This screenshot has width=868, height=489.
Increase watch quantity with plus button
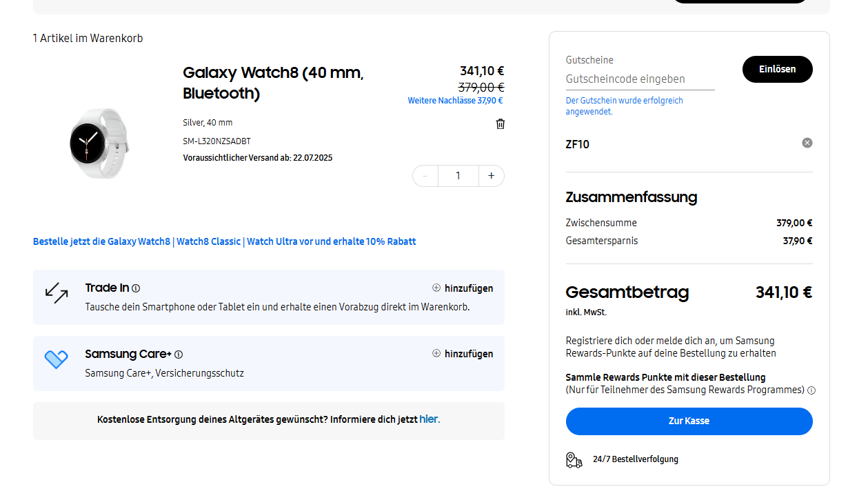click(491, 176)
